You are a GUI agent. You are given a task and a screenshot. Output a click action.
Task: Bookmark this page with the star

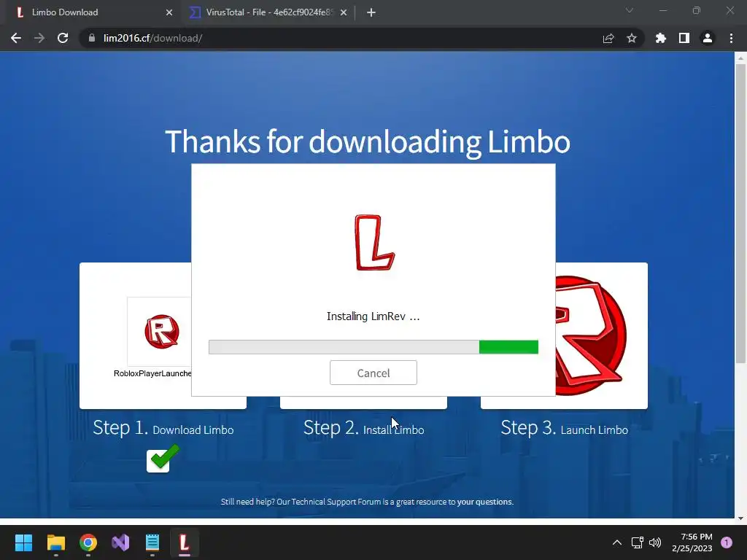[632, 38]
